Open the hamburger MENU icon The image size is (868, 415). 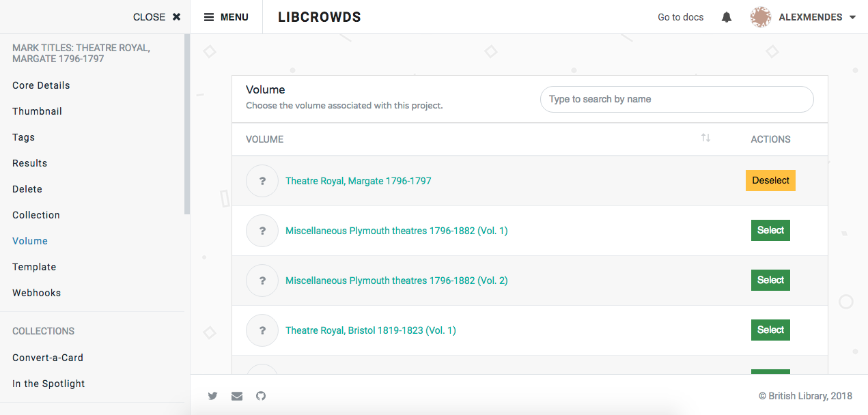click(x=210, y=16)
